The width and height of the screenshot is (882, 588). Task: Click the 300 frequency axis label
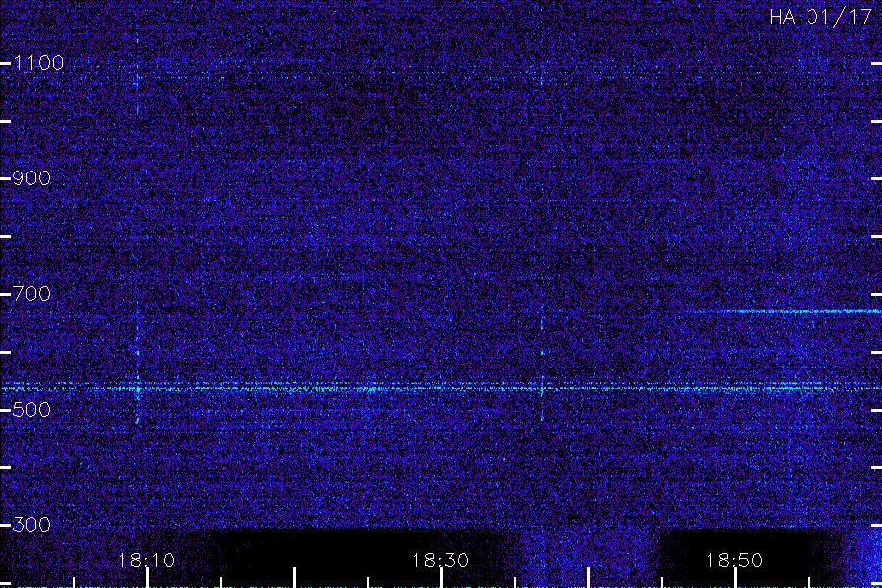[x=31, y=525]
